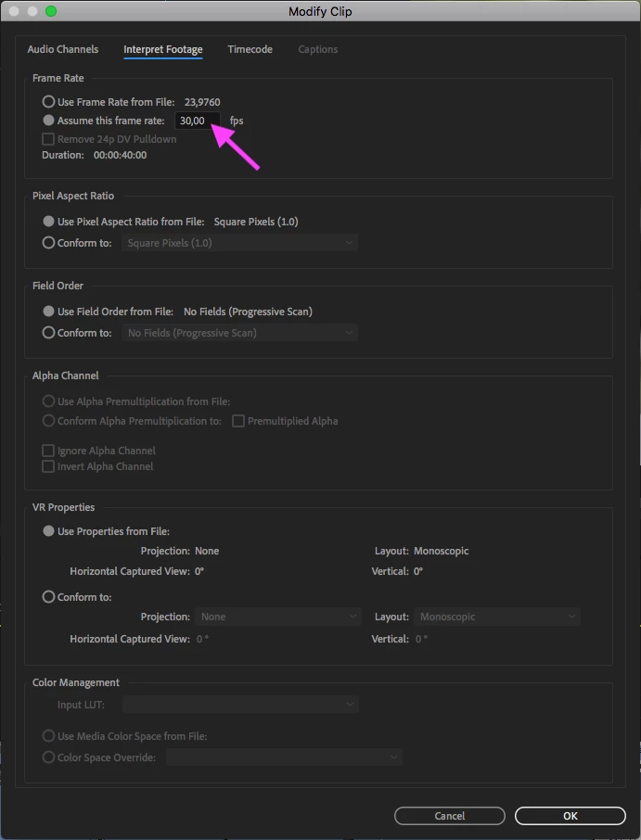Select Use Media Color Space from File
The width and height of the screenshot is (641, 840).
[x=48, y=736]
